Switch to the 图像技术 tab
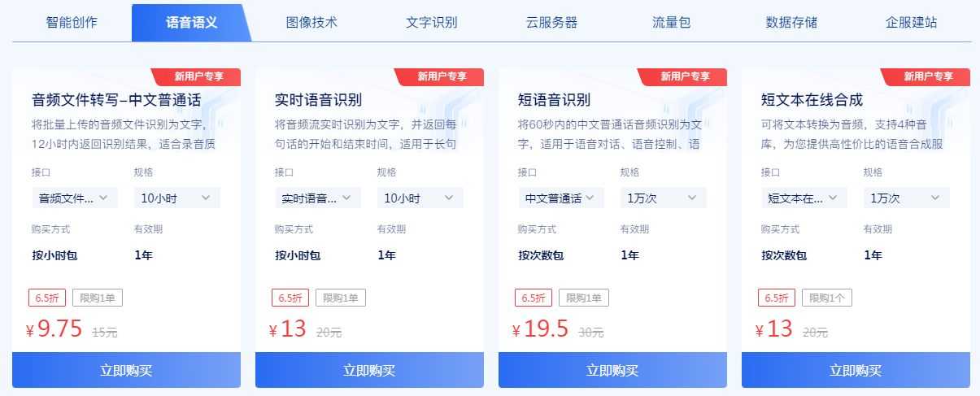The image size is (980, 396). [x=311, y=22]
